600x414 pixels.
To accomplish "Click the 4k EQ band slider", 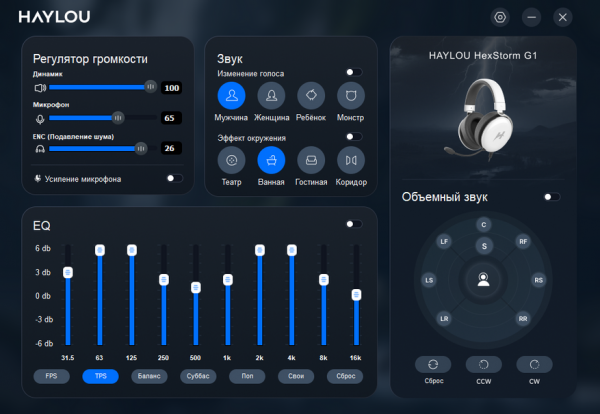I will click(292, 250).
